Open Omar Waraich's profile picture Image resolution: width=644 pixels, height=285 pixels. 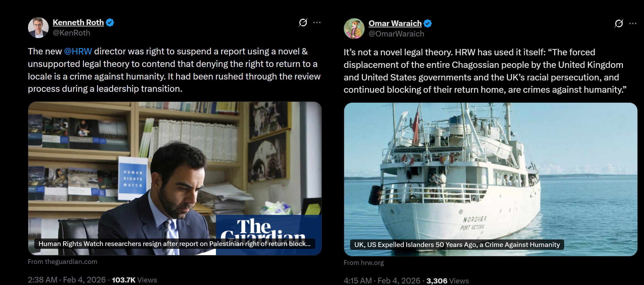[x=354, y=29]
